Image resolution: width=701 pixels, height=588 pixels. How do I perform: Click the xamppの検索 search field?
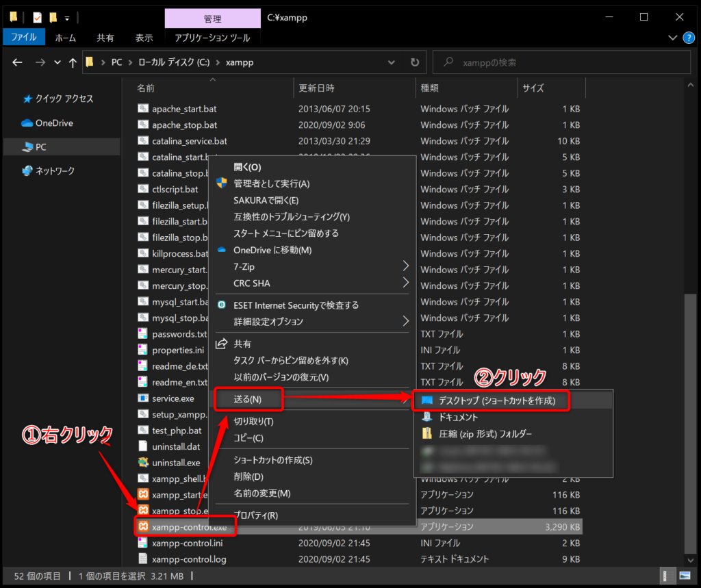point(561,62)
